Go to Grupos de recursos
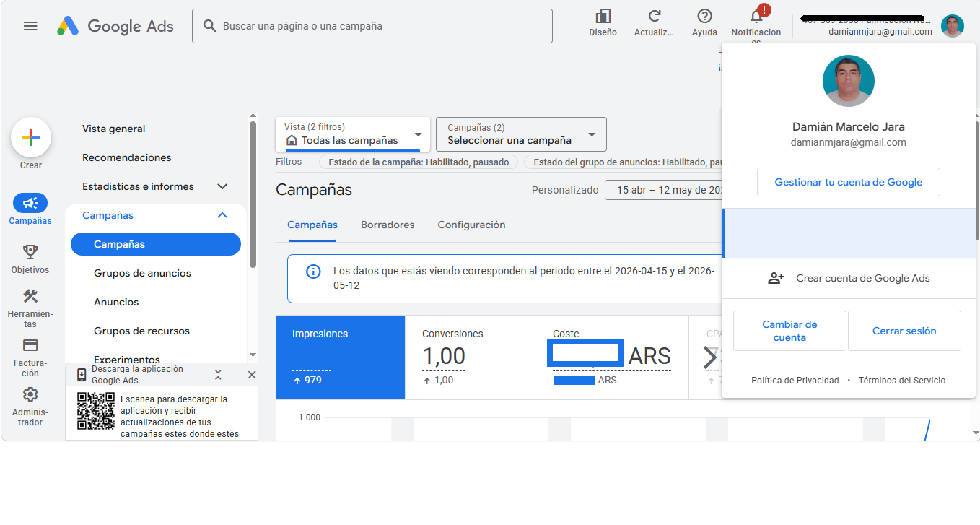 pos(141,331)
